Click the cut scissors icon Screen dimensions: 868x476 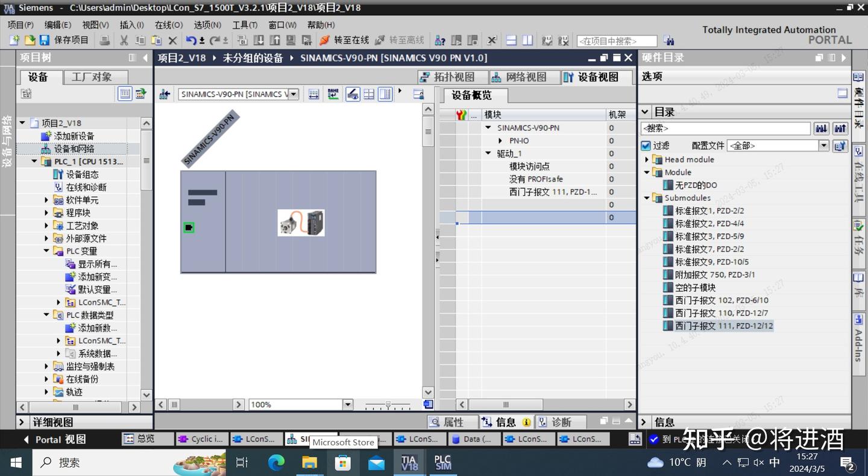(x=124, y=40)
